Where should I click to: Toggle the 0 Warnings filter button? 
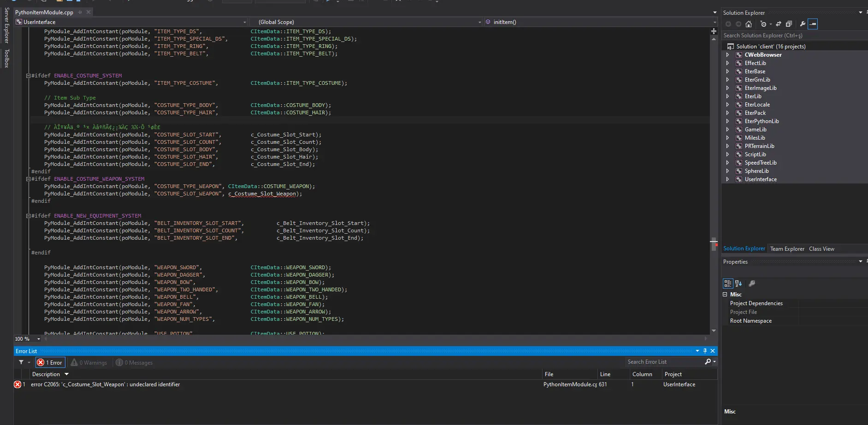[89, 362]
